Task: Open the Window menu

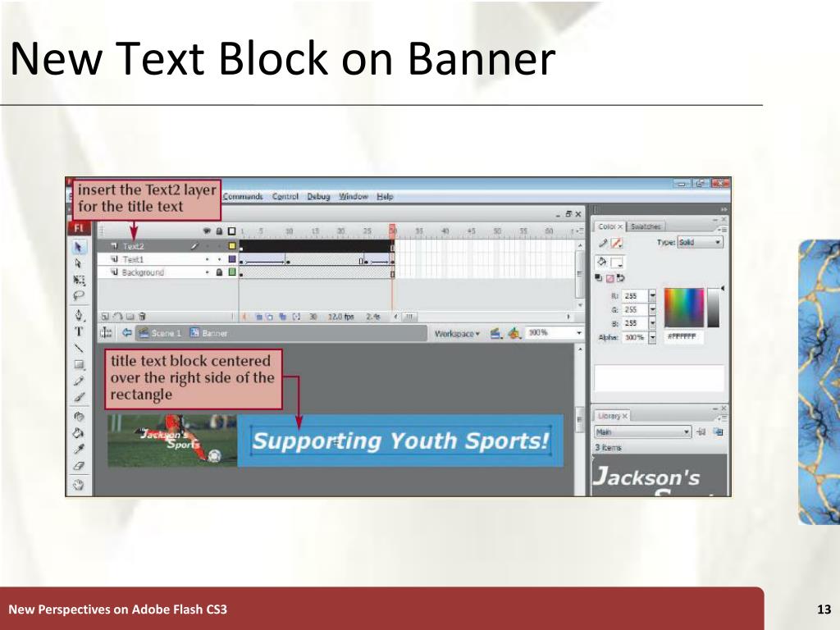Action: [x=353, y=197]
